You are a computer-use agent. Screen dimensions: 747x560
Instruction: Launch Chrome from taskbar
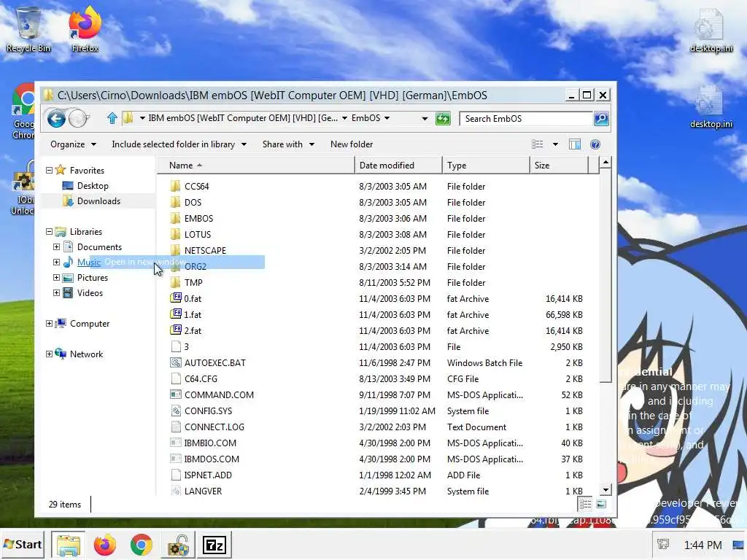pyautogui.click(x=141, y=545)
